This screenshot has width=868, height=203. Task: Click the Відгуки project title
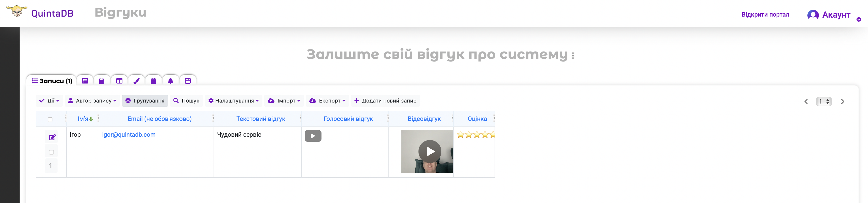[x=121, y=12]
